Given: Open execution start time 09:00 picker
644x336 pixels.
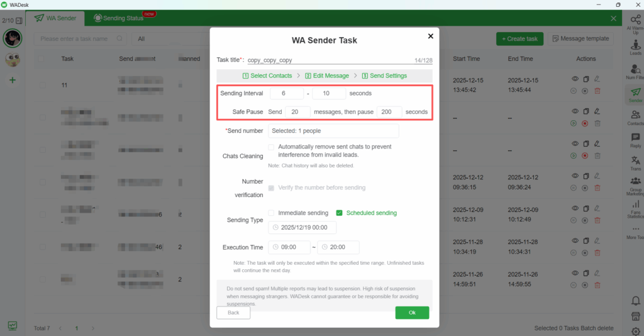Looking at the screenshot, I should (x=289, y=247).
